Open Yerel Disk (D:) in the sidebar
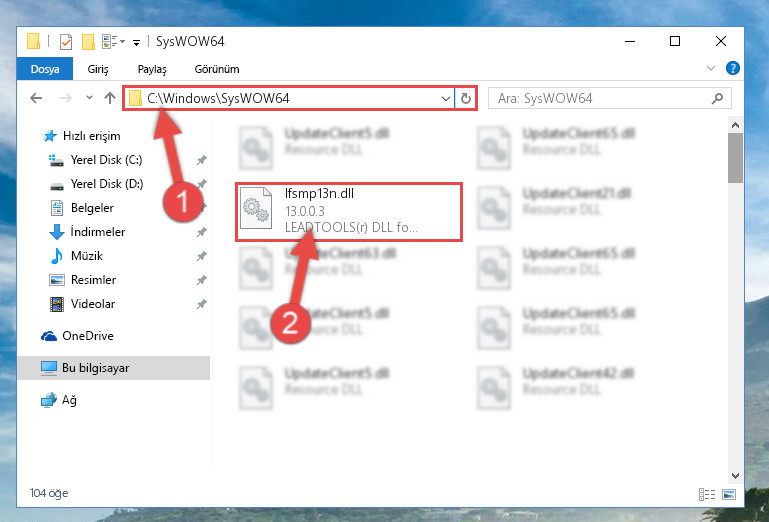Image resolution: width=769 pixels, height=522 pixels. pos(107,184)
